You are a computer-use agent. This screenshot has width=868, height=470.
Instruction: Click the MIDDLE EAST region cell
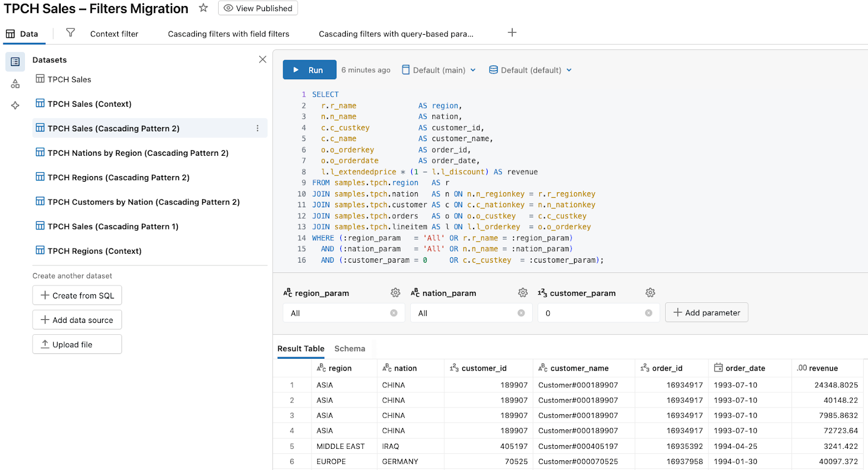click(344, 446)
